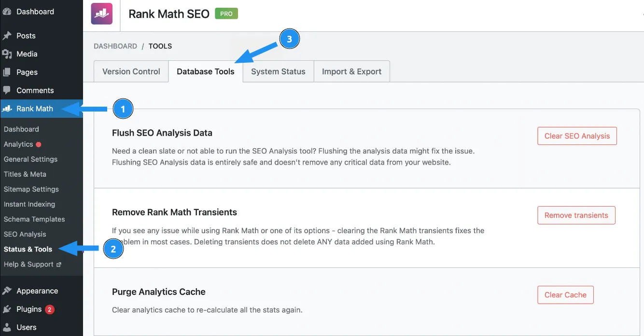Image resolution: width=644 pixels, height=336 pixels.
Task: Open the System Status tab
Action: pyautogui.click(x=278, y=71)
